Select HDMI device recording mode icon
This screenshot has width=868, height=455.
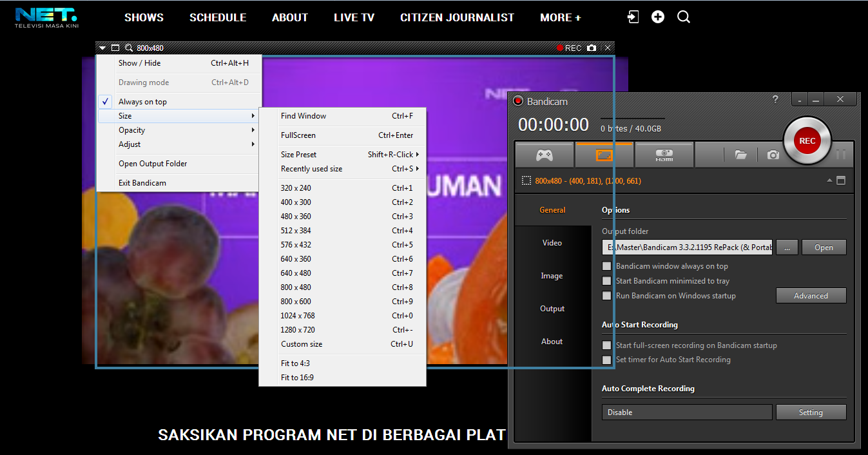664,155
